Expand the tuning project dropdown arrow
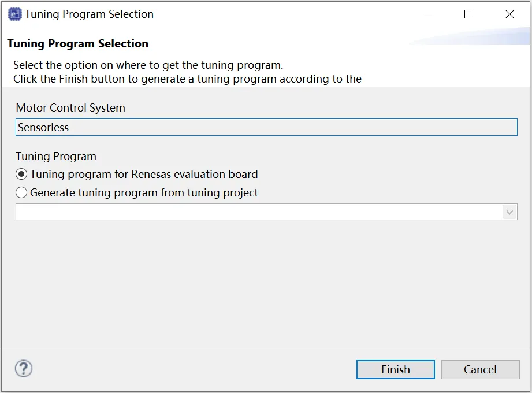This screenshot has height=393, width=532. (x=509, y=212)
